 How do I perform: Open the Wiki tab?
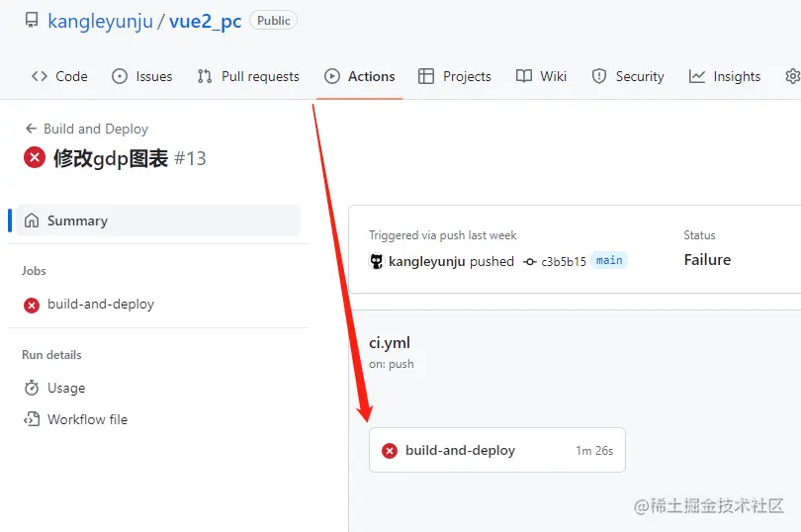[x=541, y=76]
